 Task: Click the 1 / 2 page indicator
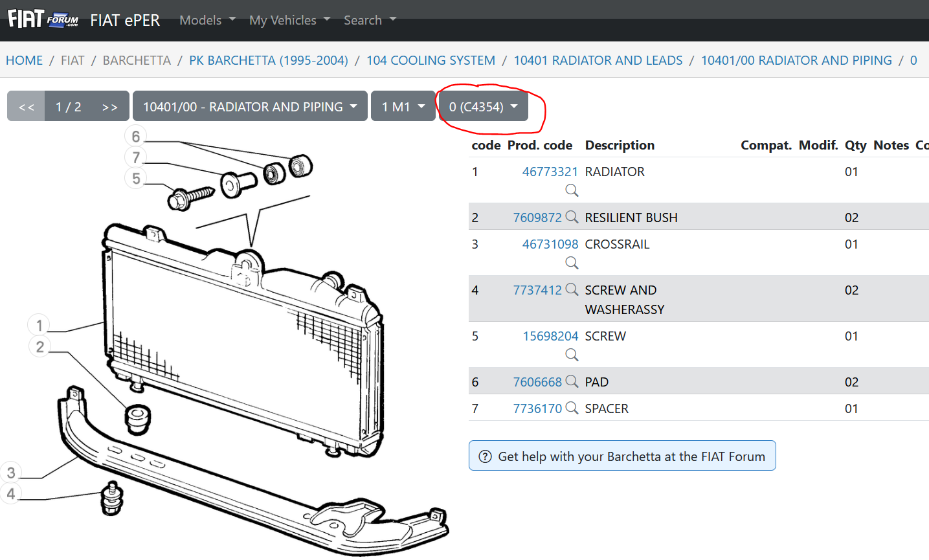[69, 107]
